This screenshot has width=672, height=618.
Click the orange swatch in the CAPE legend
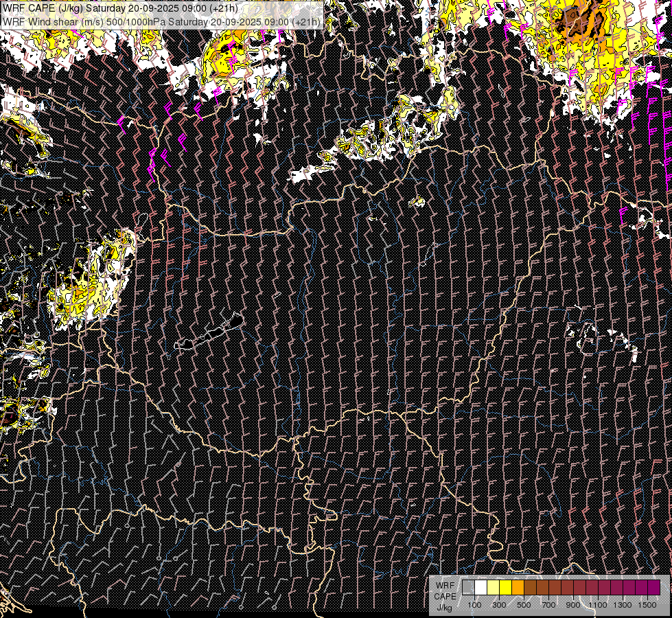click(x=518, y=587)
